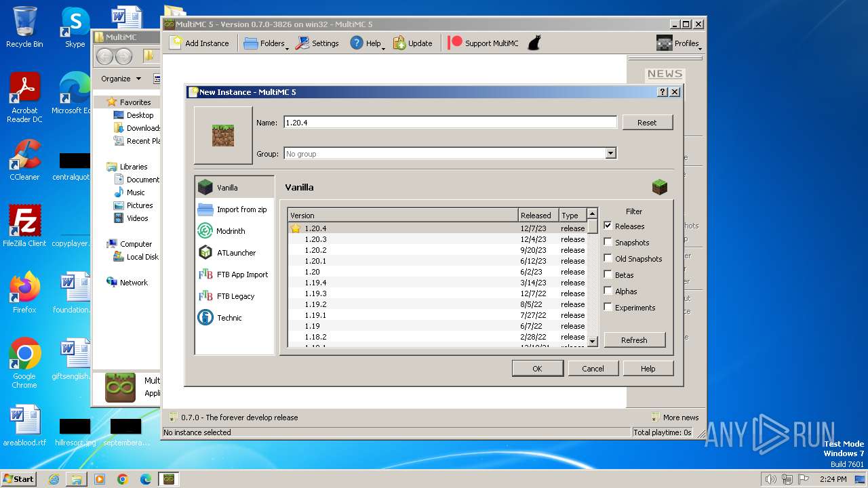Select the ATLauncher source
Screen dimensions: 868x488
[x=235, y=253]
